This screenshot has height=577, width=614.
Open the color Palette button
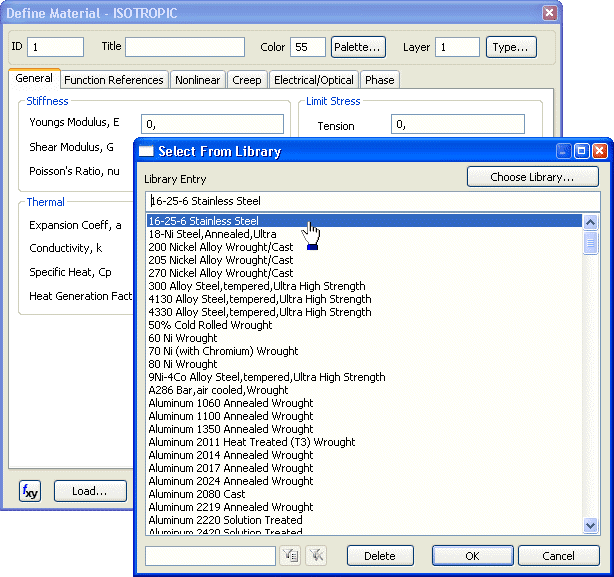click(358, 47)
